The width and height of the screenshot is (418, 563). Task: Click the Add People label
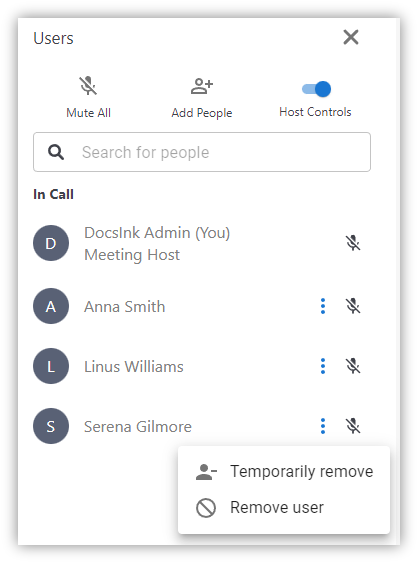[x=202, y=113]
